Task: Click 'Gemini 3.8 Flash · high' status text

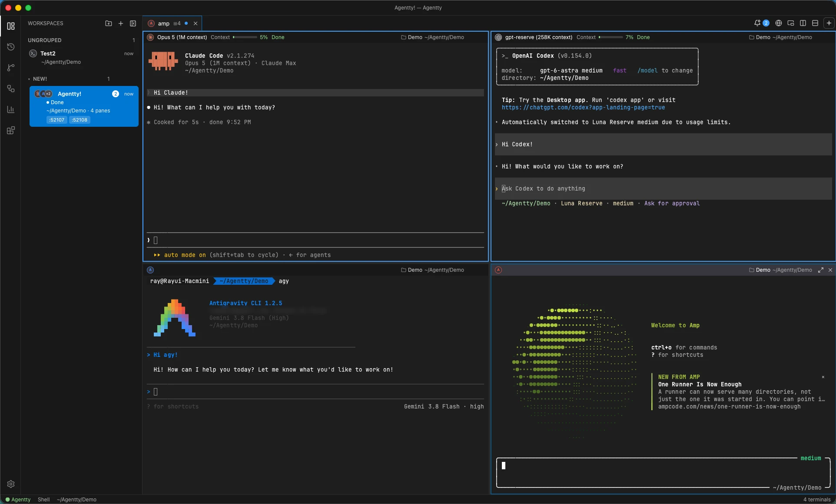Action: [x=444, y=407]
